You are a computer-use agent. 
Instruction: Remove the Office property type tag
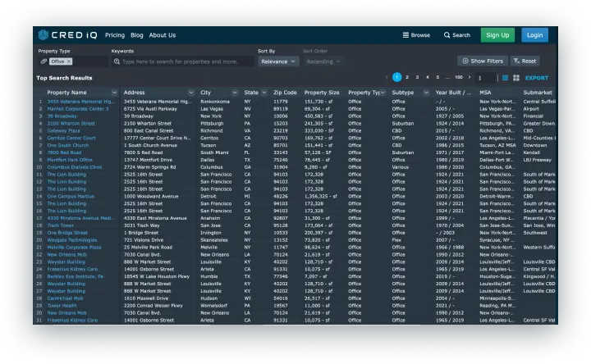(x=69, y=61)
